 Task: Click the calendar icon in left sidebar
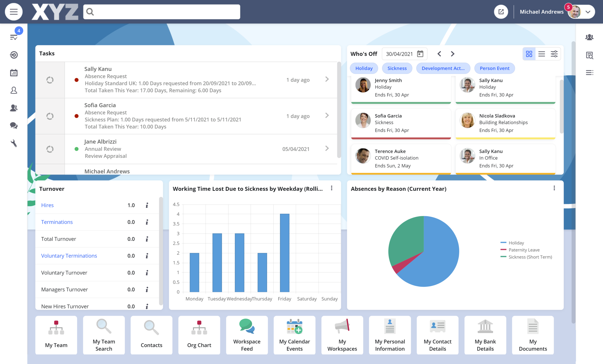point(14,73)
